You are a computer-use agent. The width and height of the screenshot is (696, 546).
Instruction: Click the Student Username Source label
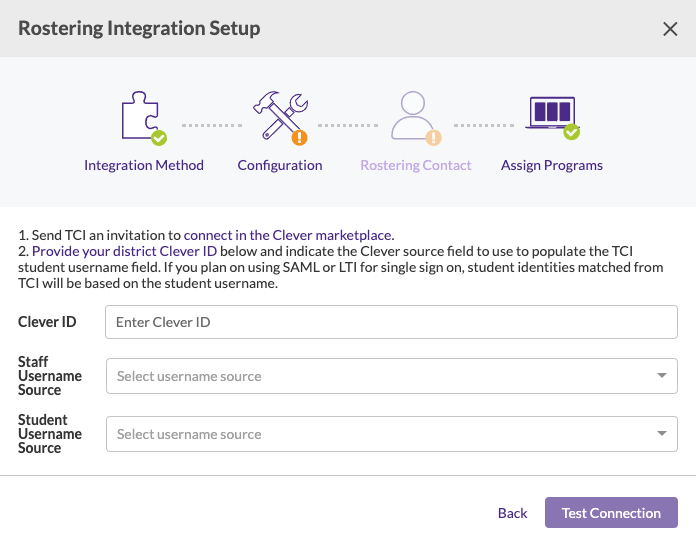click(50, 434)
